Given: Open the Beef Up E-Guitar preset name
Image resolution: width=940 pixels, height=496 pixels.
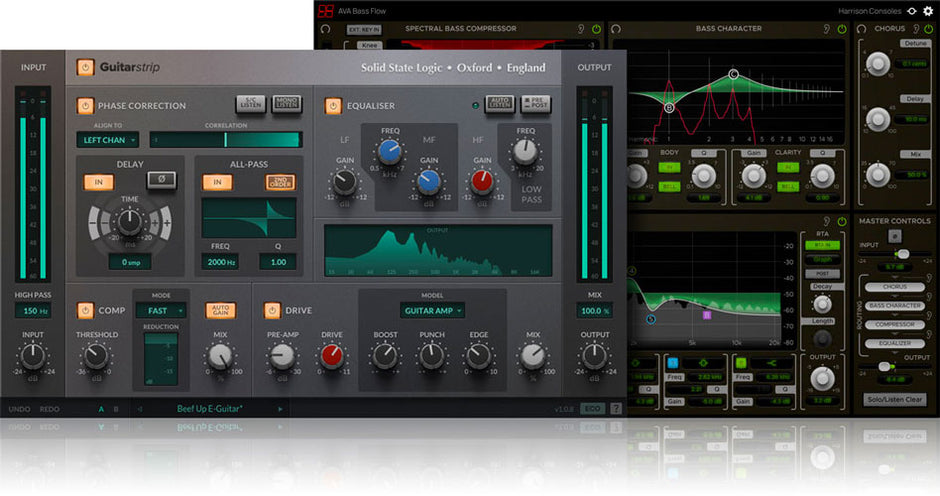Looking at the screenshot, I should [x=210, y=409].
